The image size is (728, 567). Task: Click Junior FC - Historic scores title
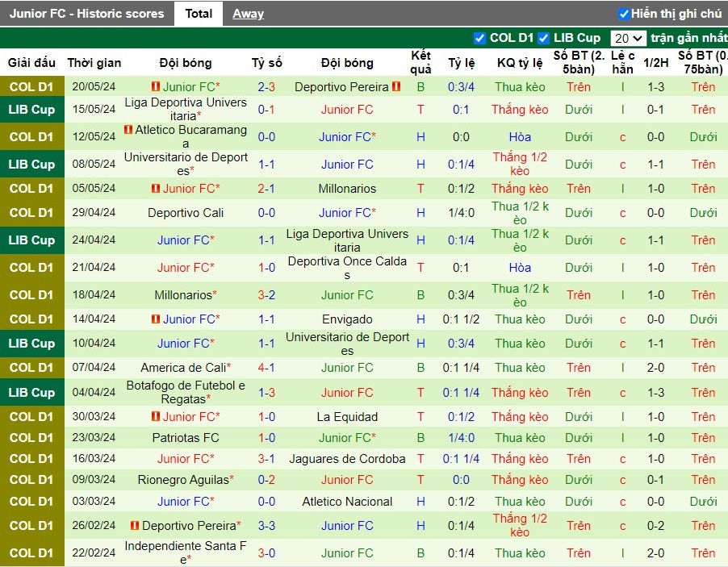[87, 14]
